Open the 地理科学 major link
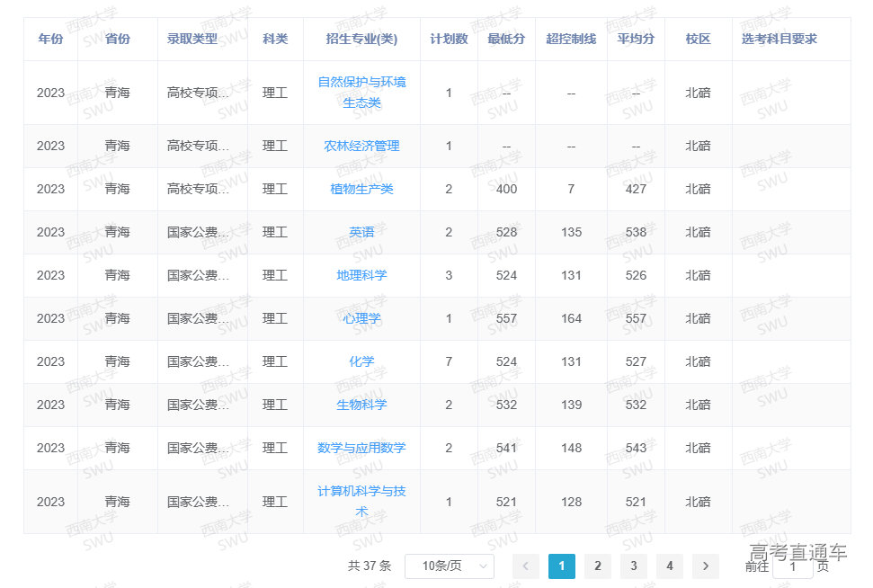 [x=361, y=275]
